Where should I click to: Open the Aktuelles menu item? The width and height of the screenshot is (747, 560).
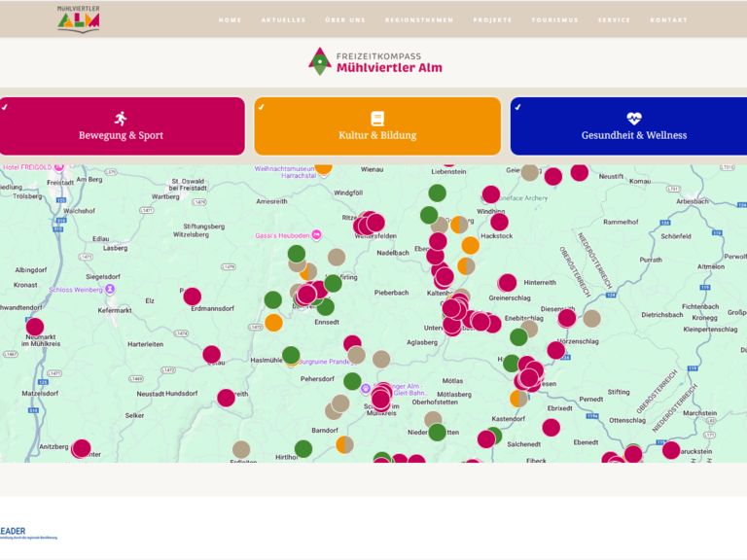[283, 20]
